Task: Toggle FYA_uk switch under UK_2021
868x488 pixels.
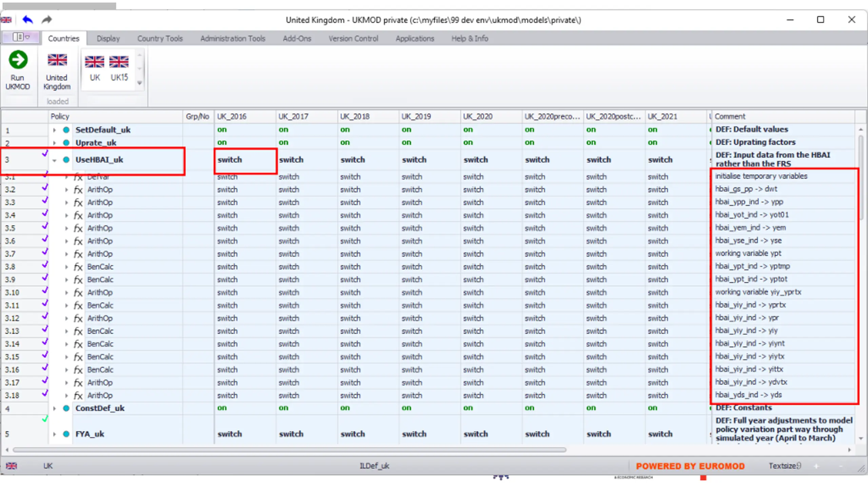Action: [660, 434]
